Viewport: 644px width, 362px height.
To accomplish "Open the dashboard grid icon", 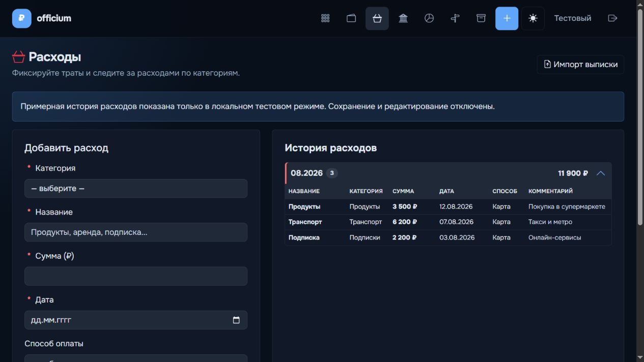I will pyautogui.click(x=325, y=18).
